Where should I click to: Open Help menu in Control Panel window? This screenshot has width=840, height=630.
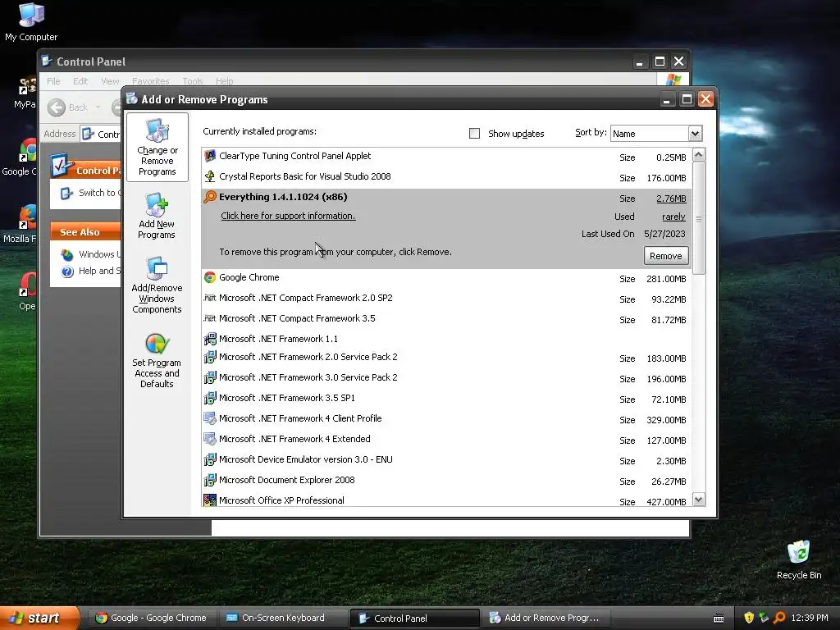225,81
